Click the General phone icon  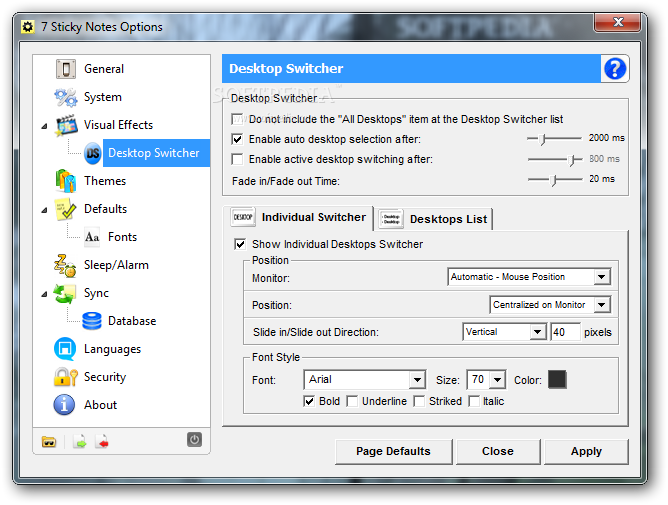[x=66, y=69]
